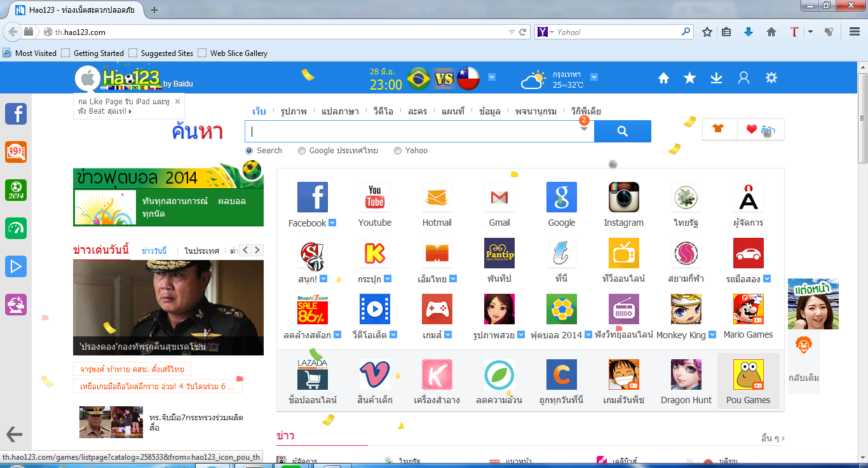The height and width of the screenshot is (468, 868).
Task: Expand the dropdown arrow next to สนุก!
Action: pyautogui.click(x=323, y=279)
